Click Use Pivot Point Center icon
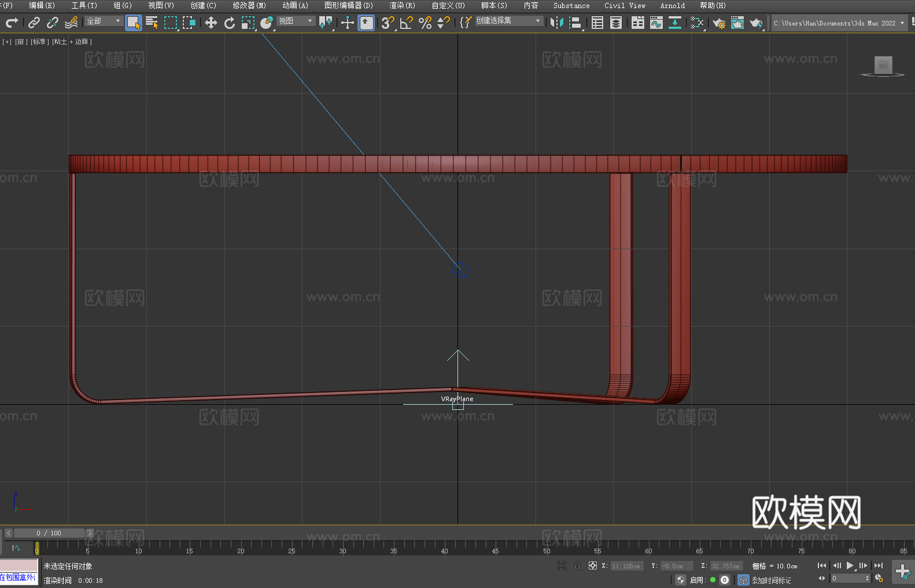The height and width of the screenshot is (588, 915). point(326,23)
